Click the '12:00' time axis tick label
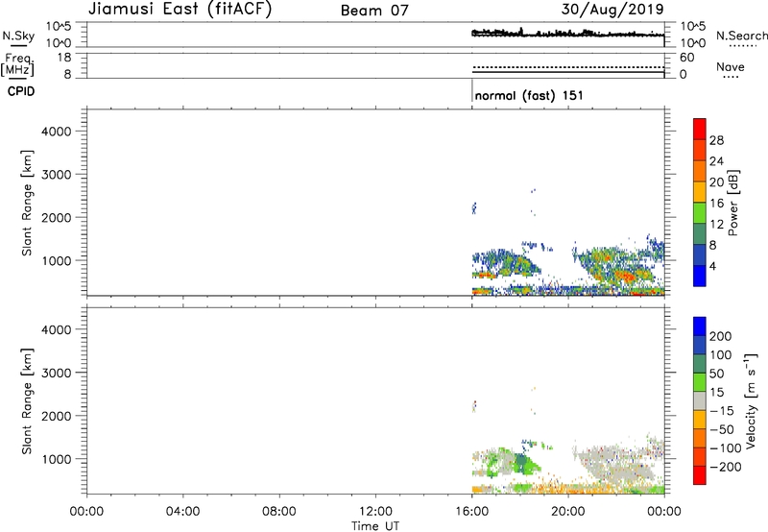The width and height of the screenshot is (768, 532). click(x=375, y=512)
